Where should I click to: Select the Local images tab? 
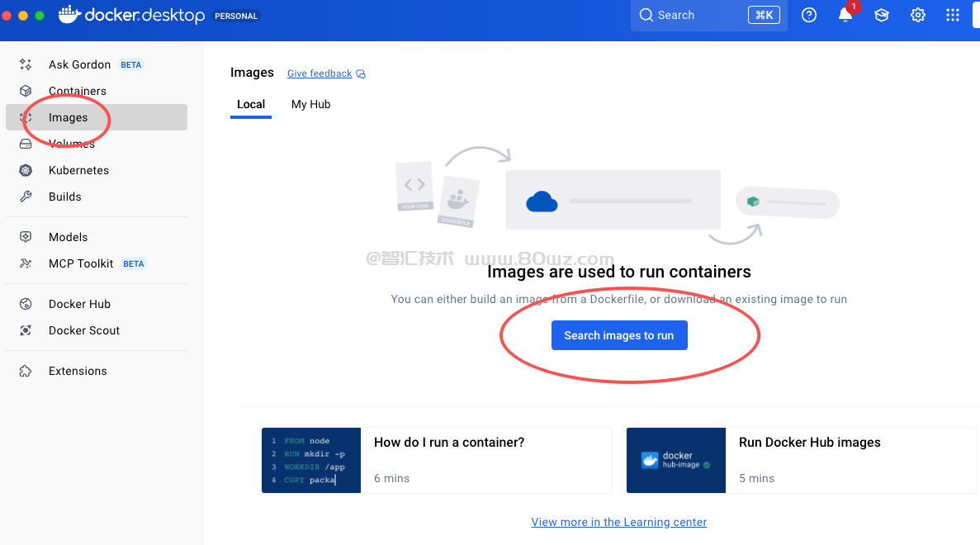[251, 104]
